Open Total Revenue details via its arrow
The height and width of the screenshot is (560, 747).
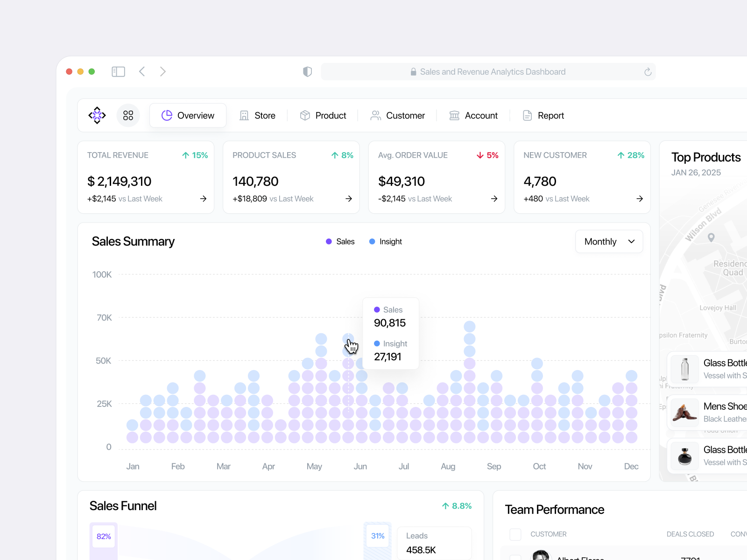[x=203, y=198]
